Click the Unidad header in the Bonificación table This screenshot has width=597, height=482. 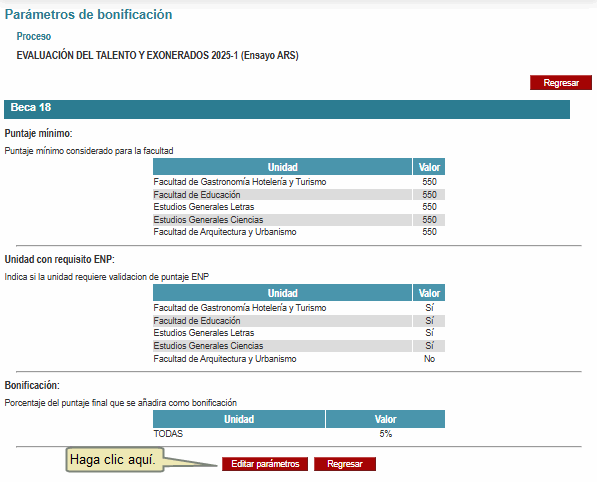coord(239,419)
